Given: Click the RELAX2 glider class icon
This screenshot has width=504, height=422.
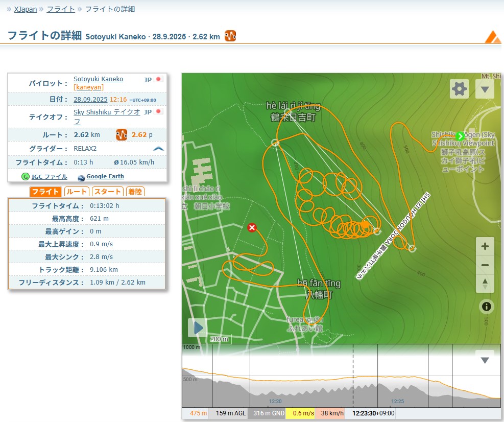Looking at the screenshot, I should pyautogui.click(x=158, y=149).
